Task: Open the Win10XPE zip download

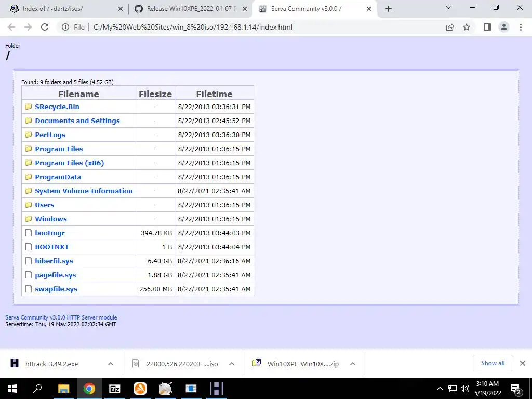Action: [x=303, y=364]
